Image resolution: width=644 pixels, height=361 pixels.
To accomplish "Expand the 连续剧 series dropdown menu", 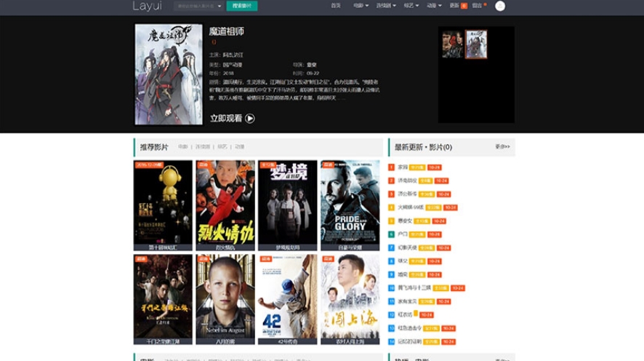I will (x=386, y=6).
